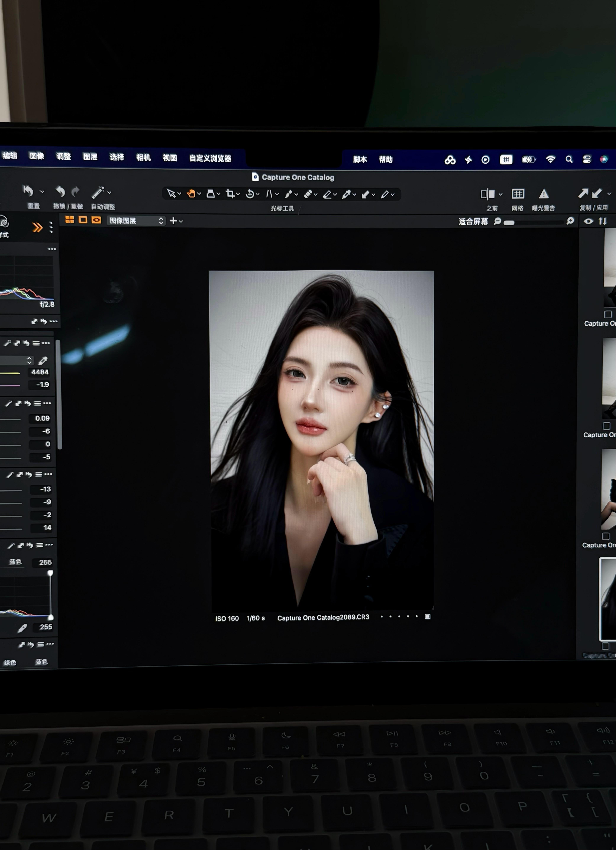Select the Draw mask brush tool

point(288,194)
